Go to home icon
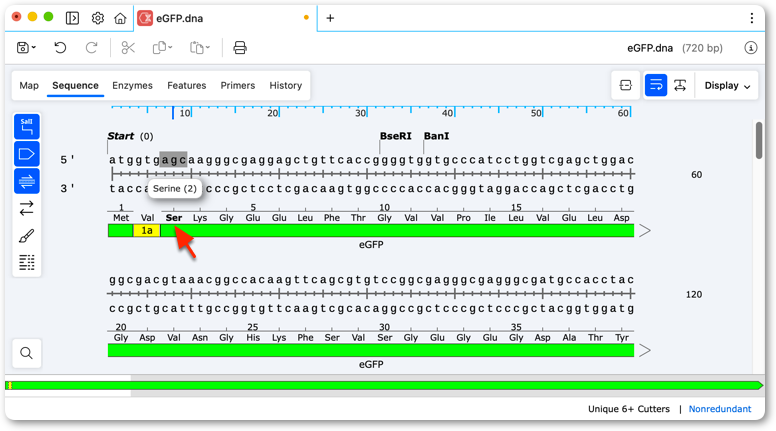Image resolution: width=776 pixels, height=431 pixels. click(x=120, y=18)
